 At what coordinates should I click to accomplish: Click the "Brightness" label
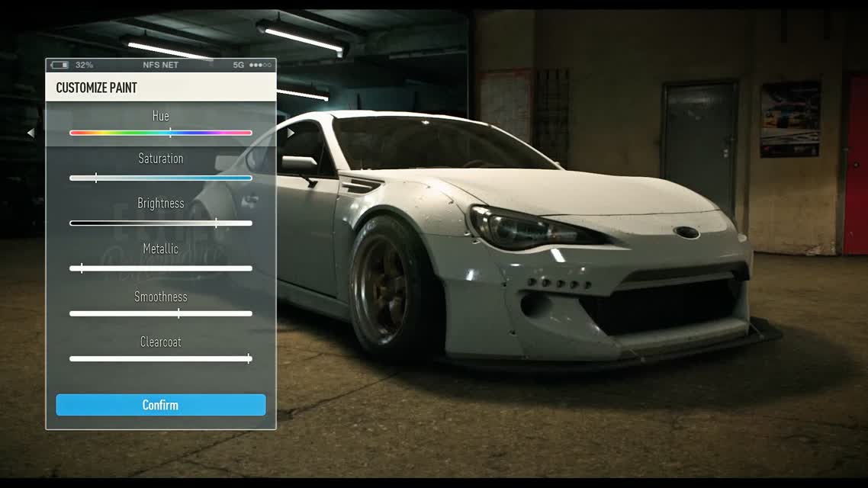click(160, 203)
